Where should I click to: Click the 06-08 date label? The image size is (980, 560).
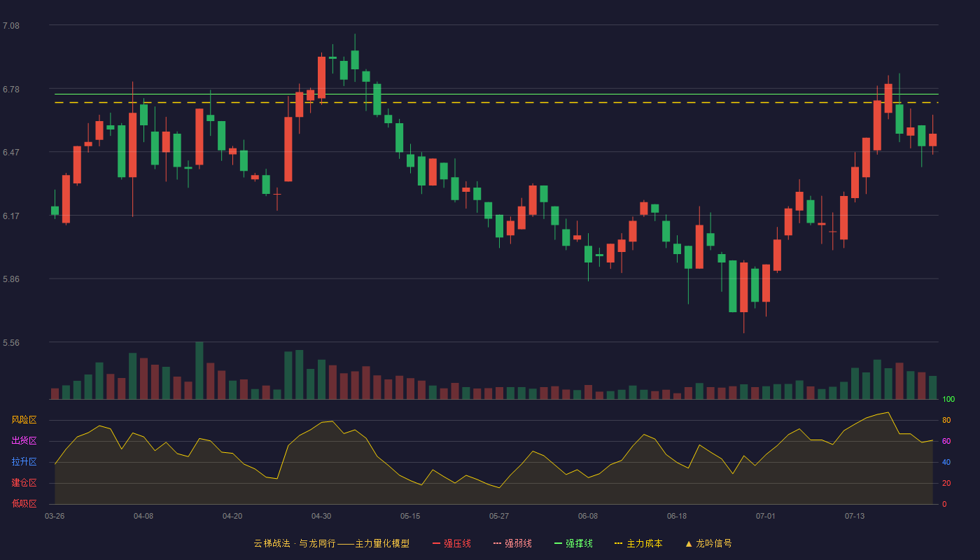point(588,516)
